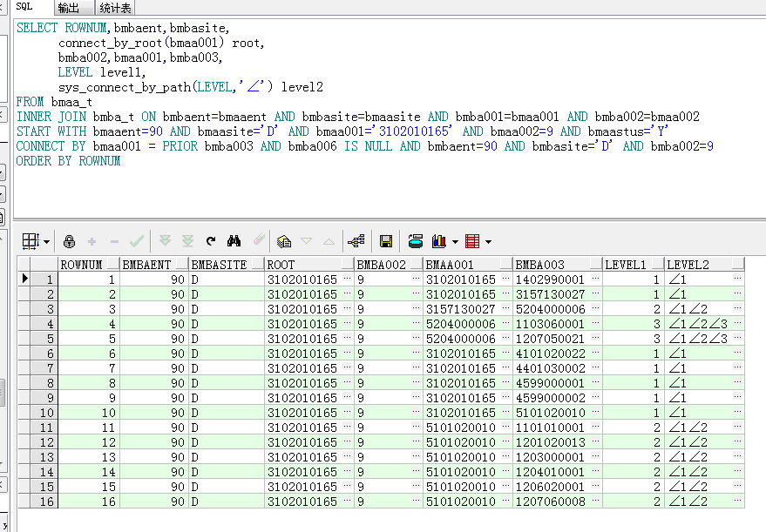Click the select cell range grid icon
This screenshot has height=532, width=766.
coord(31,241)
